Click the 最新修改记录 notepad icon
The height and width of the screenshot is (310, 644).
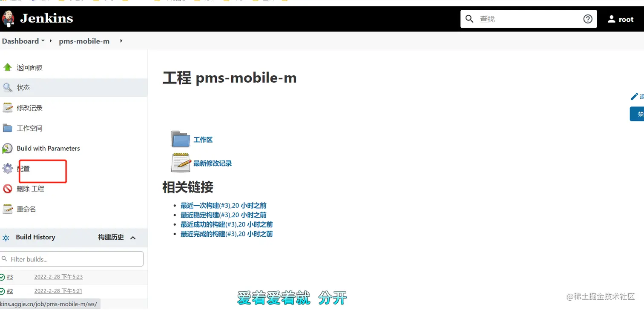181,163
